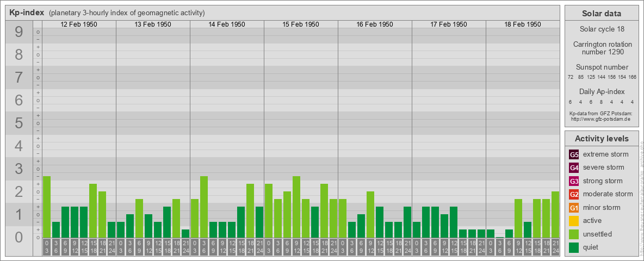
Task: Click 'Kp-data from GFZ Potsdam:' text
Action: (602, 113)
